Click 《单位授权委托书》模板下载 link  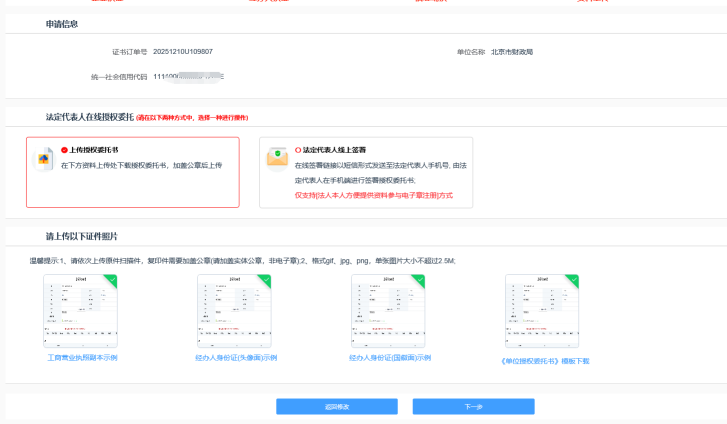544,360
